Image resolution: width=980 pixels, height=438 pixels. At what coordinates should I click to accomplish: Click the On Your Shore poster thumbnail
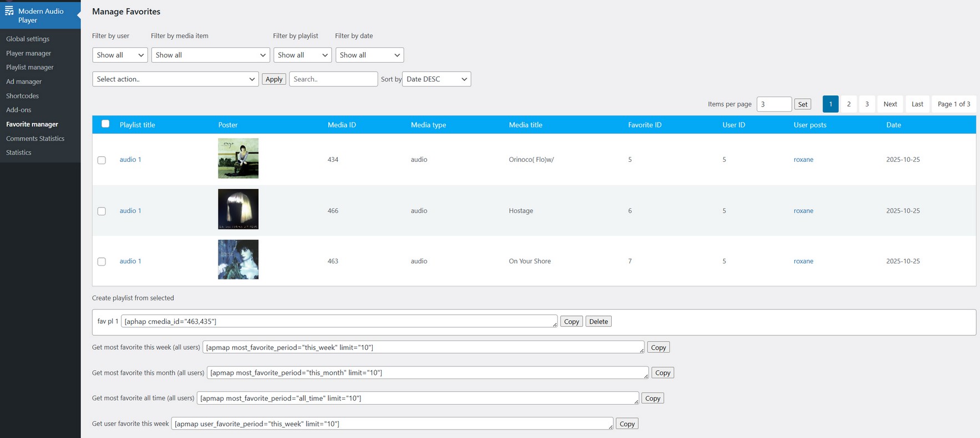(238, 259)
